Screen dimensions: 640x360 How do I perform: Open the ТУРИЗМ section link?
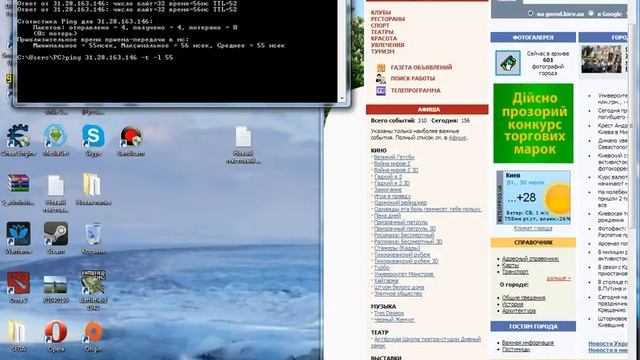[x=382, y=51]
